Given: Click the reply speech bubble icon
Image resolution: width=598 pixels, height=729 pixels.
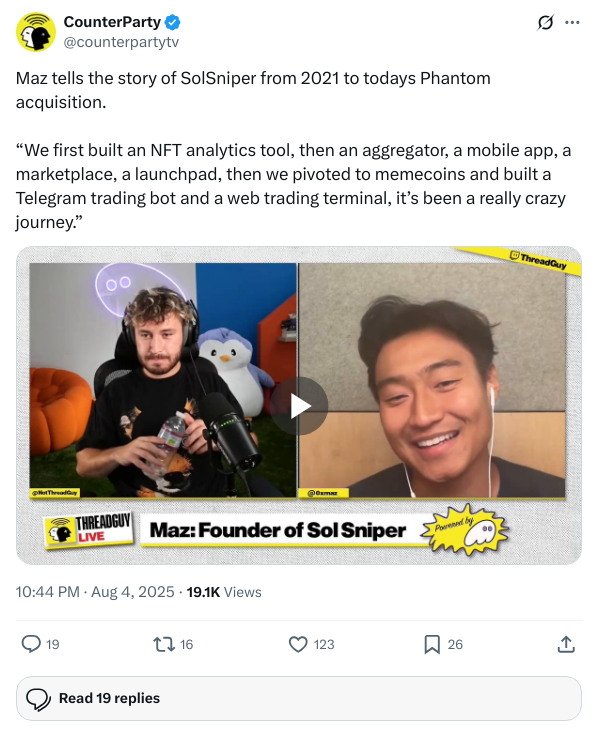Looking at the screenshot, I should (31, 644).
